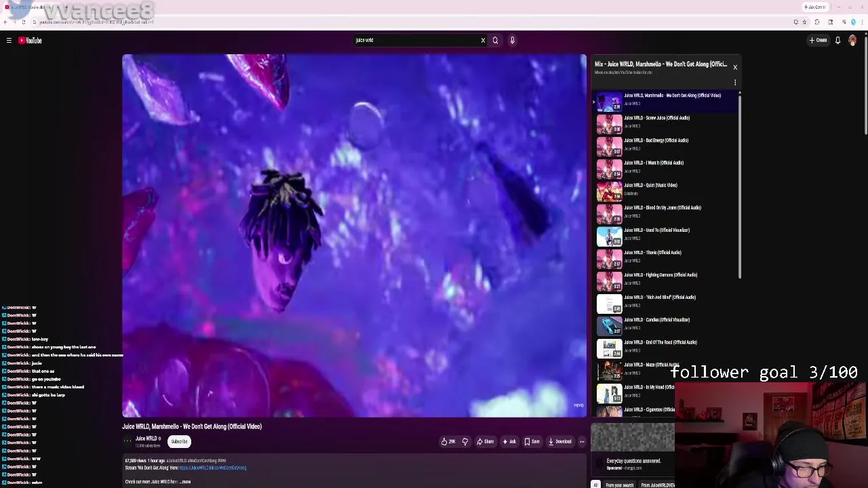This screenshot has width=868, height=488.
Task: Open Mix playlist three-dot options
Action: [x=734, y=83]
